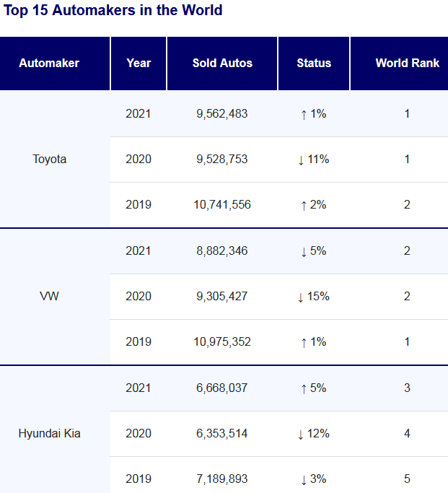Click the Sold Autos column header

pos(222,63)
